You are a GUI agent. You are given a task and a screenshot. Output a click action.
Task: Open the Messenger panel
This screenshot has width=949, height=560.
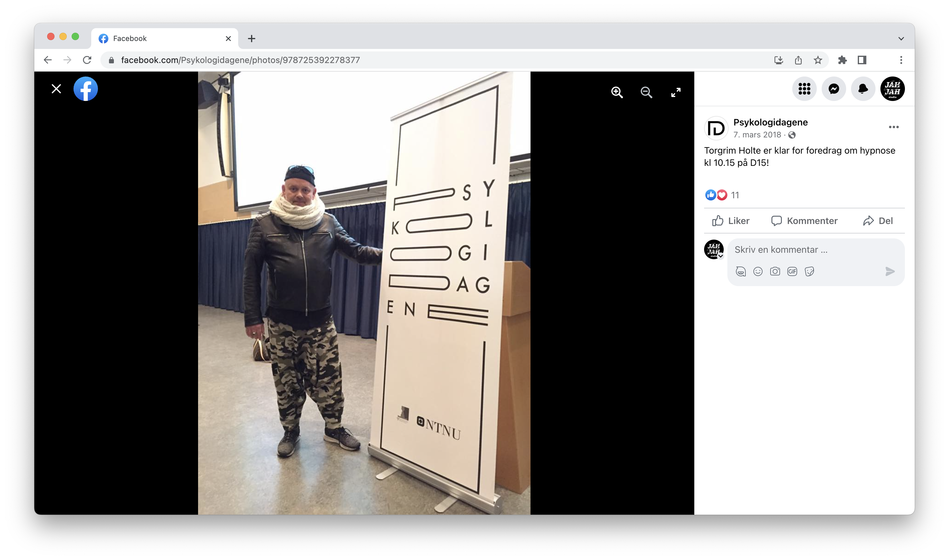point(834,89)
